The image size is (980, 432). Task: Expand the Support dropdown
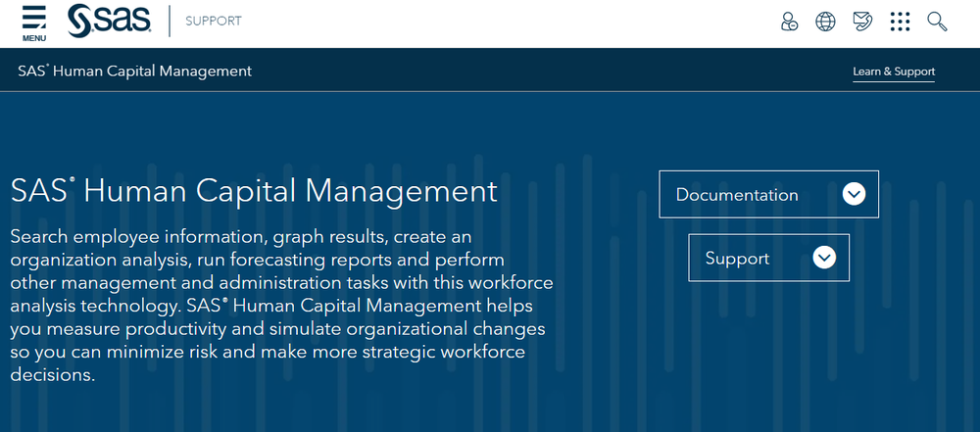pos(768,258)
